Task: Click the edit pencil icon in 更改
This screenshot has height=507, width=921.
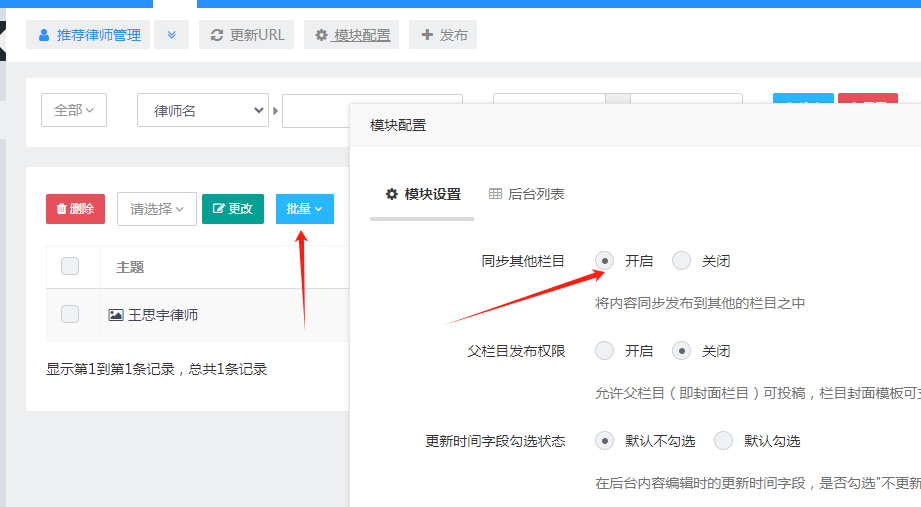Action: 219,209
